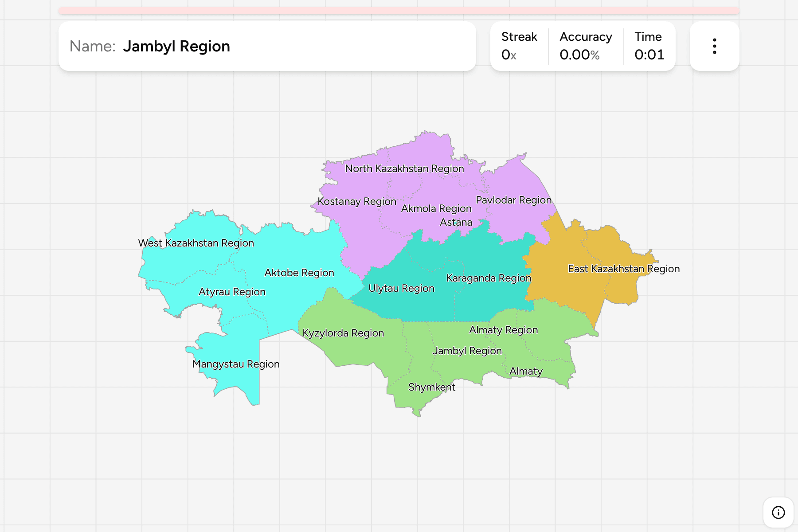Click the Accuracy percentage readout
Viewport: 798px width, 532px height.
pyautogui.click(x=586, y=46)
